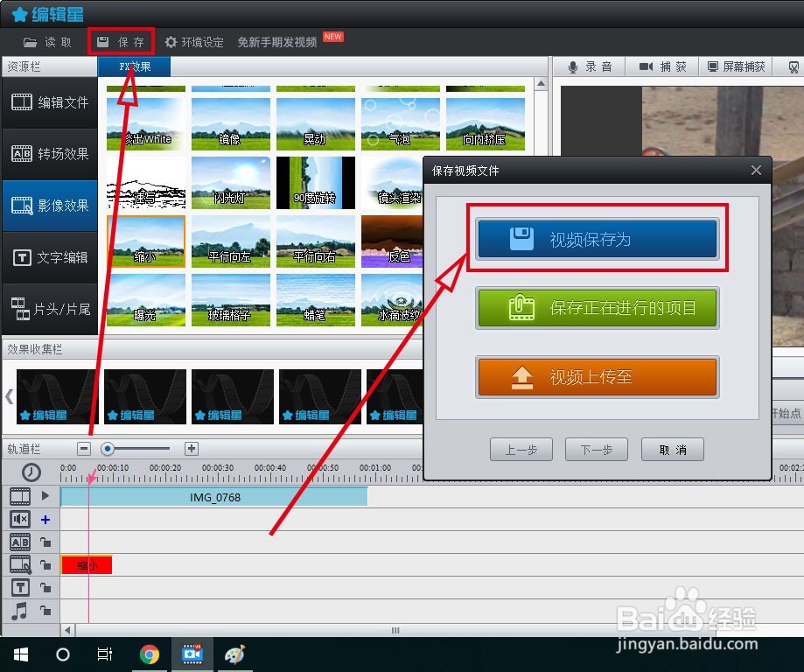
Task: Select 转场效果 in the resource sidebar
Action: coord(50,154)
